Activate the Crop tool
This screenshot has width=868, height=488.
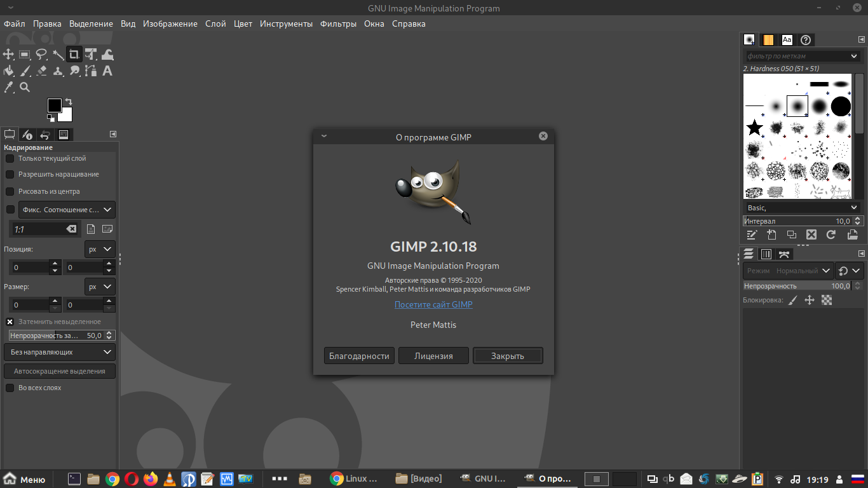(x=74, y=54)
